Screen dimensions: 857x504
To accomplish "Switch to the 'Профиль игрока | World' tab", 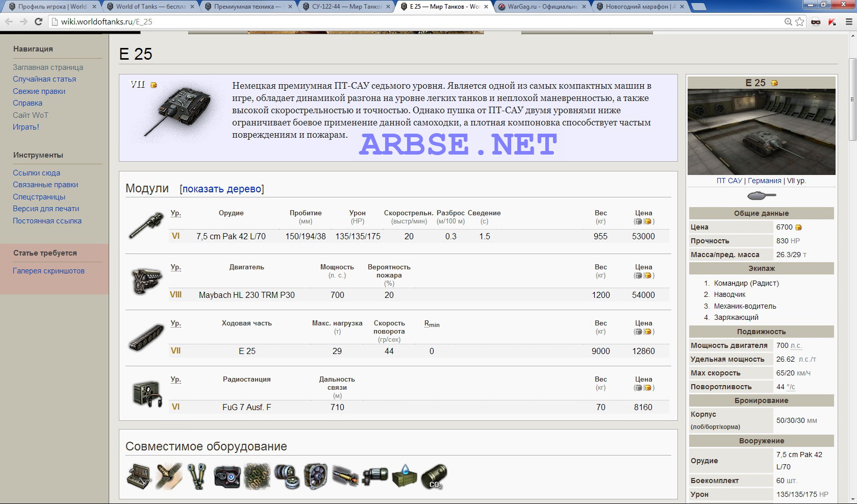I will (53, 7).
